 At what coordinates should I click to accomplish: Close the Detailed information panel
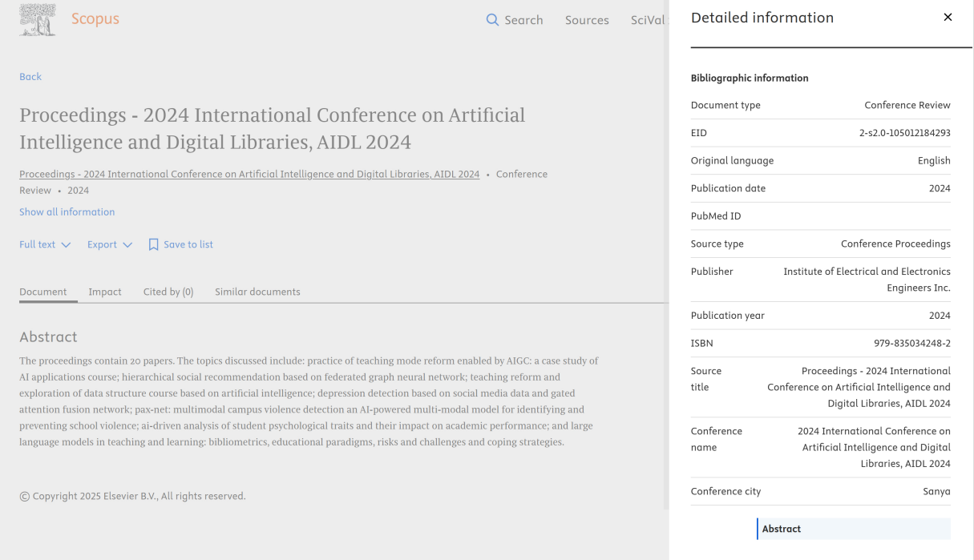pos(948,17)
